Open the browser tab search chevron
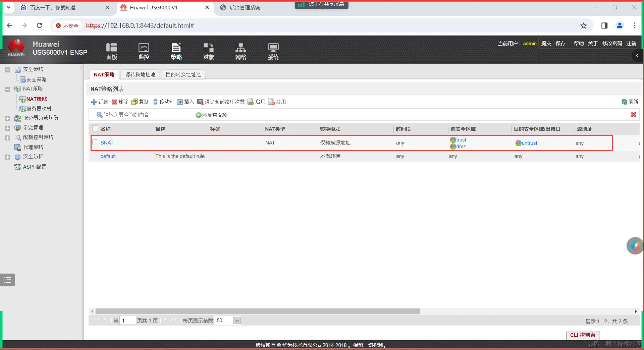 pyautogui.click(x=8, y=7)
